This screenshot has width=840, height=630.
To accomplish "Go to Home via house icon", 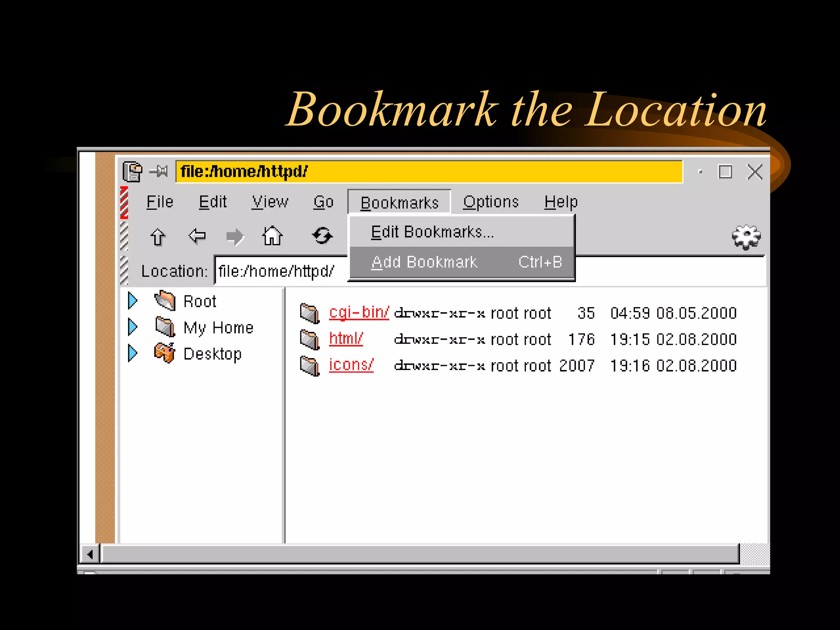I will [x=272, y=236].
